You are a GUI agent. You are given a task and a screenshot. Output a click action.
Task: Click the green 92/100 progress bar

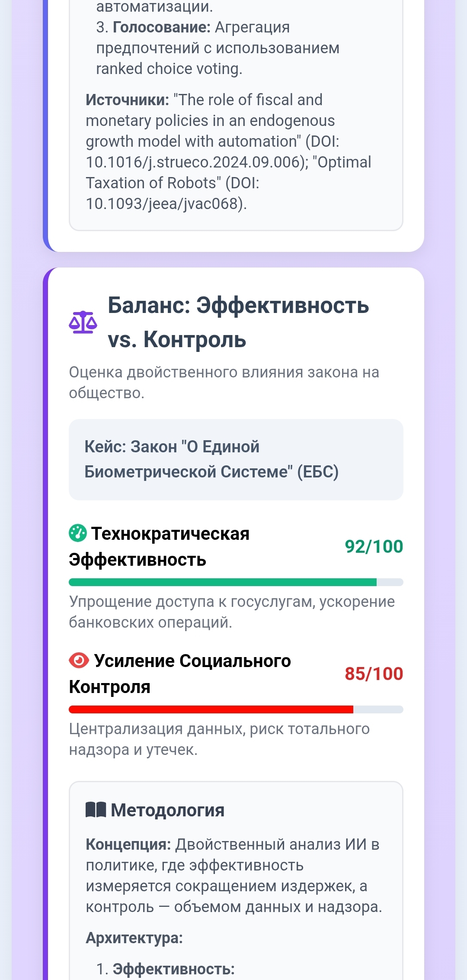(x=236, y=582)
